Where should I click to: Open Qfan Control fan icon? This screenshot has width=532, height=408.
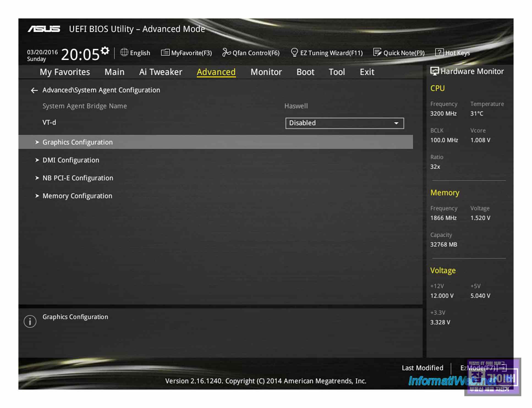pyautogui.click(x=226, y=52)
